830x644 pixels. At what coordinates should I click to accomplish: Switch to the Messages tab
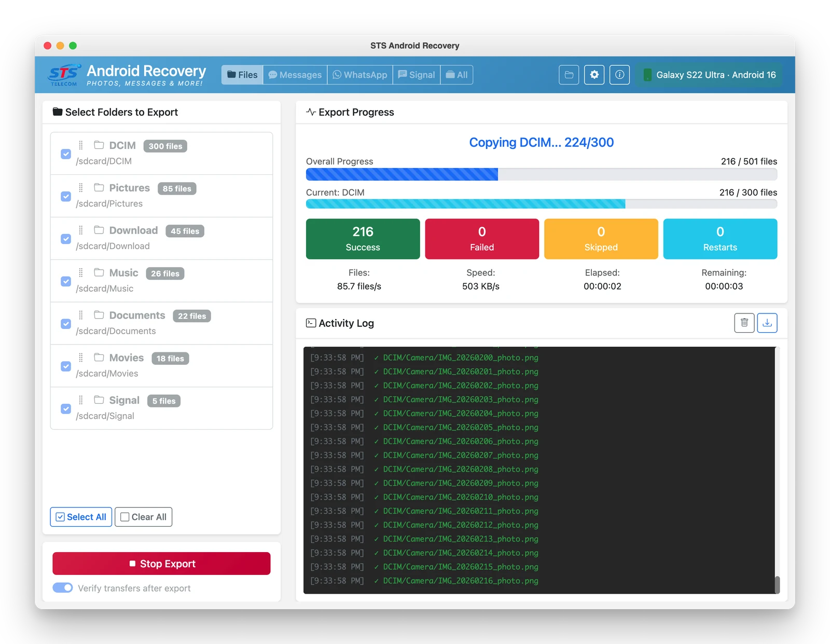click(x=295, y=75)
